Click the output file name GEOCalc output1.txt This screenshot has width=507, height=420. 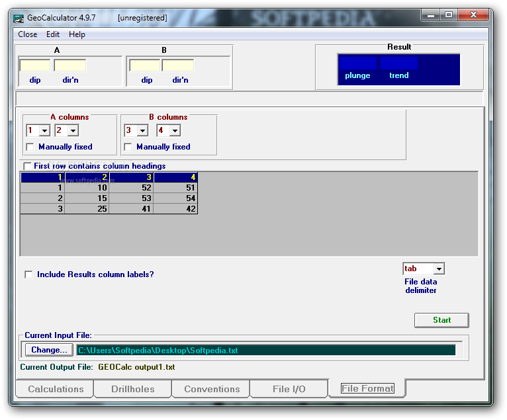(x=136, y=367)
